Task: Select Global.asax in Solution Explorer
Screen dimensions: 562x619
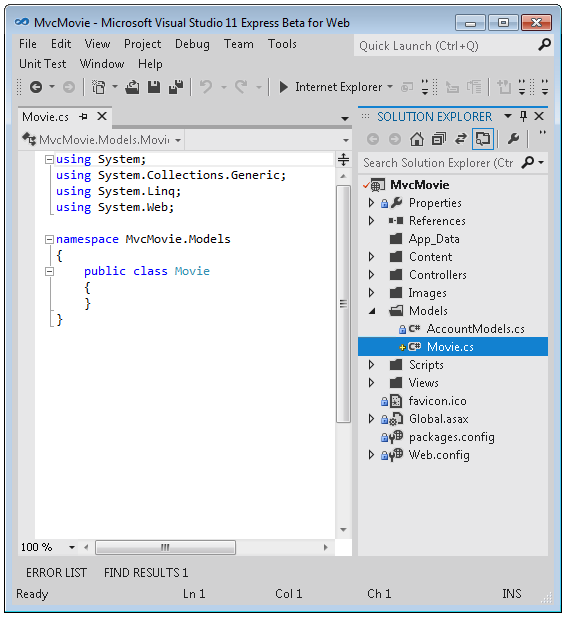Action: [438, 419]
